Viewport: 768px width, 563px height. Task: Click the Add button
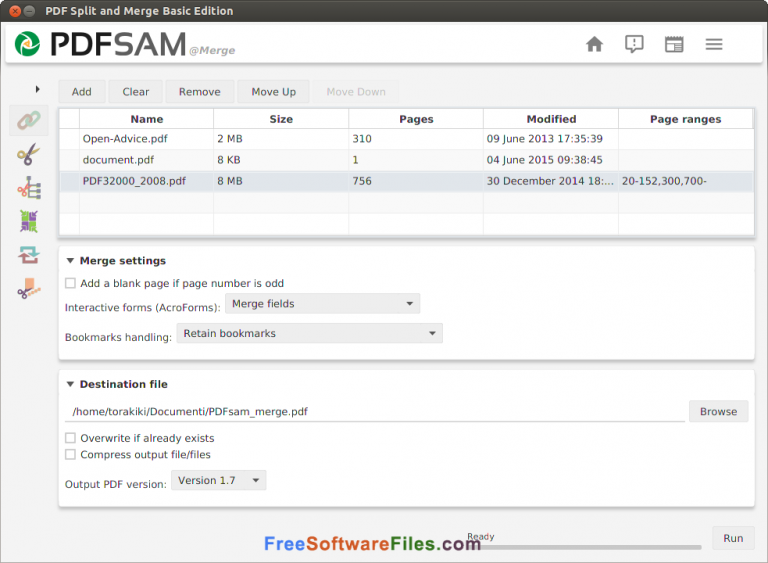(82, 92)
